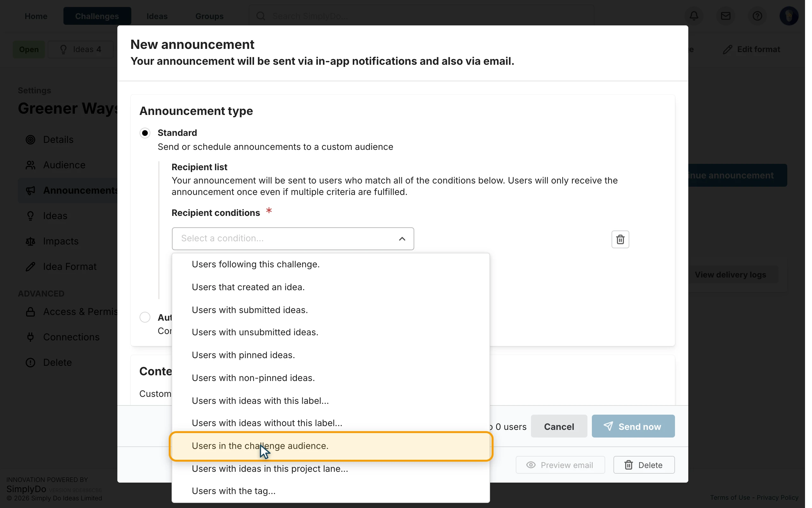Screen dimensions: 812x508
Task: Open the Challenges tab
Action: click(97, 16)
